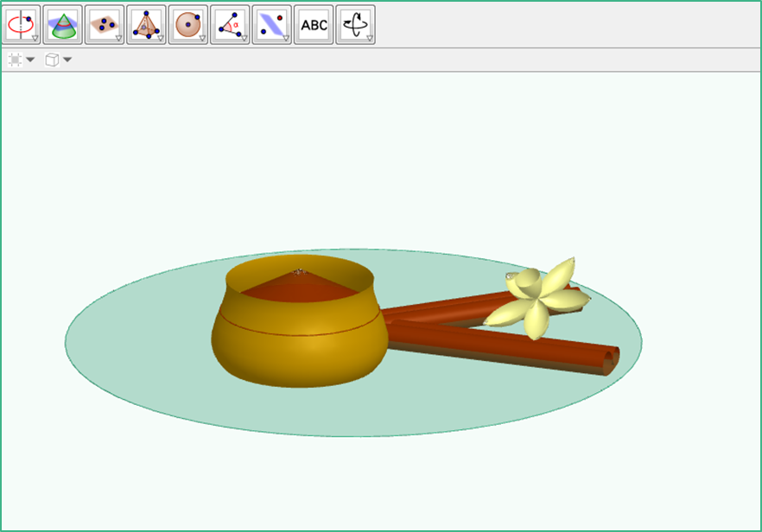Viewport: 762px width, 532px height.
Task: Pick the Sphere with Center through Point tool
Action: tap(188, 25)
